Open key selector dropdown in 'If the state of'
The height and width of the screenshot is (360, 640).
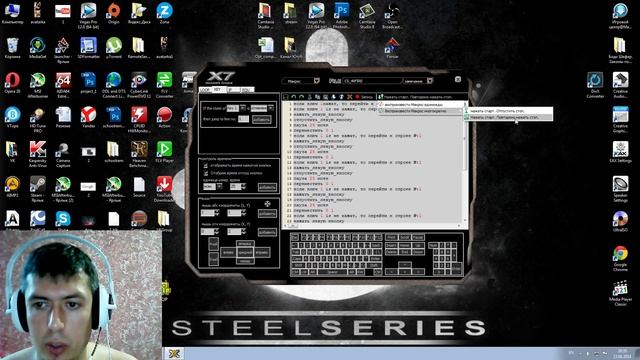click(243, 108)
